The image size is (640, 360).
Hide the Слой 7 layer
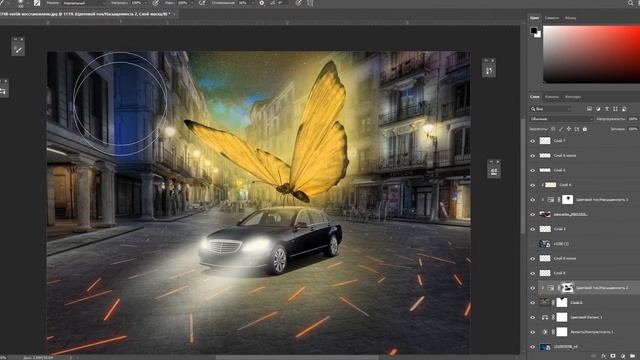[x=532, y=141]
